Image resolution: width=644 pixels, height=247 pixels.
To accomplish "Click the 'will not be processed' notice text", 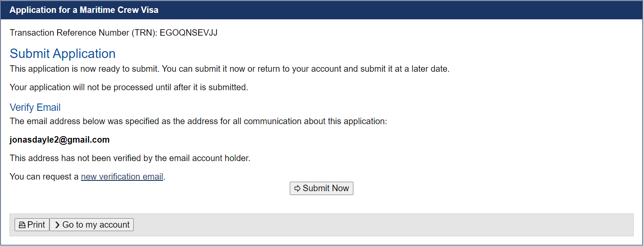I will [129, 87].
